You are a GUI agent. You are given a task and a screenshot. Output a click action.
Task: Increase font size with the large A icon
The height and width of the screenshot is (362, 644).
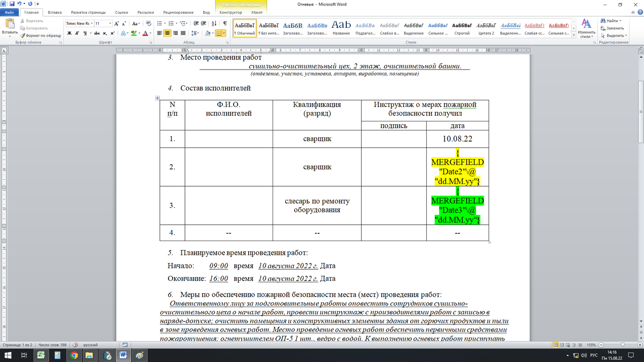click(117, 24)
